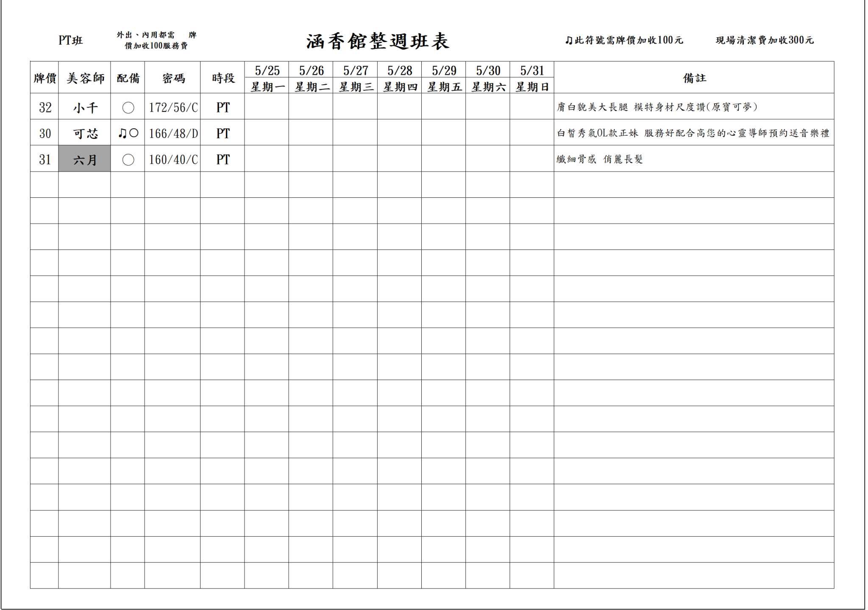The height and width of the screenshot is (610, 868).
Task: Select the 配備 column header
Action: (128, 78)
